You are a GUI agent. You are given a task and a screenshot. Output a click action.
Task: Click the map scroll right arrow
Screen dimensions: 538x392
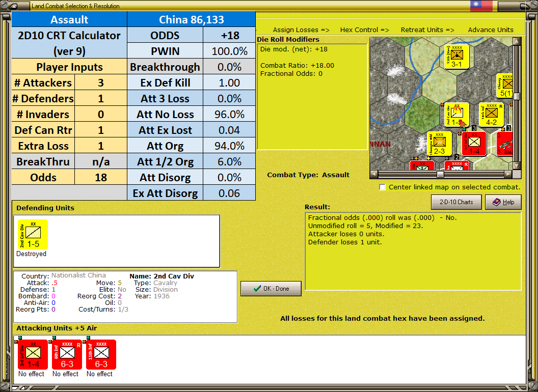pos(508,174)
